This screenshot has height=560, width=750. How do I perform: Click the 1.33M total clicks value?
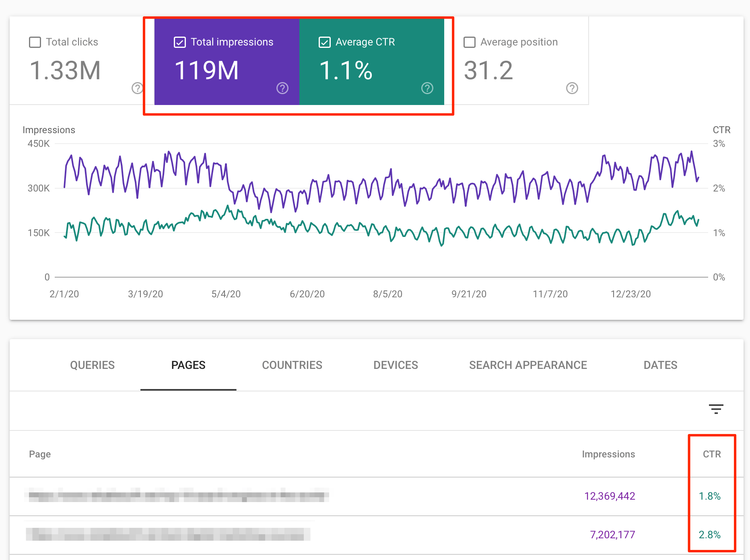pyautogui.click(x=65, y=71)
